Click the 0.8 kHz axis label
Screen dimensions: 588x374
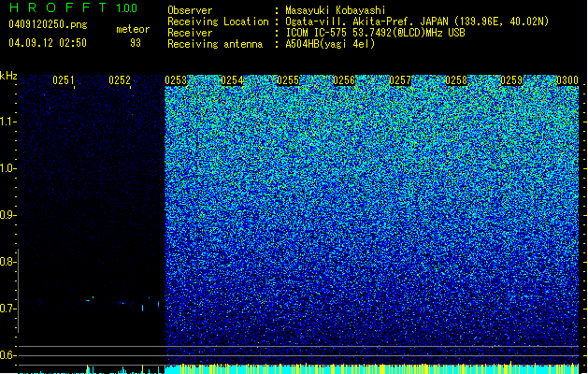pyautogui.click(x=7, y=262)
